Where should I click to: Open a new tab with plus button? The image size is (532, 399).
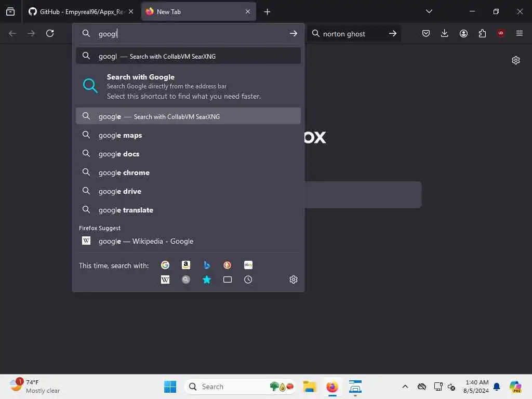tap(268, 12)
